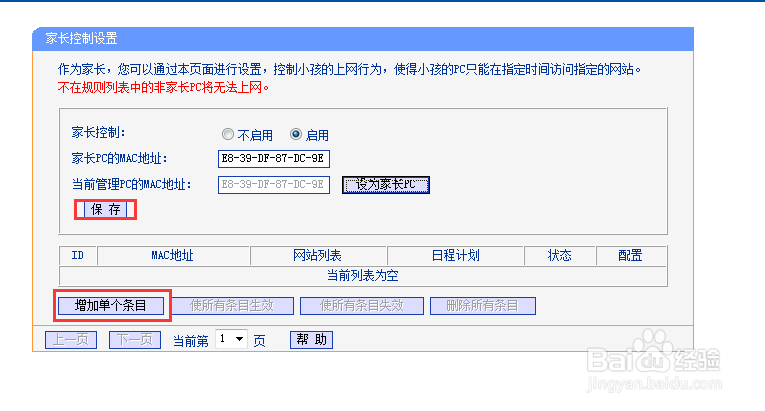Screen dimensions: 765x411
Task: Click the MAC地址 column header
Action: point(173,255)
